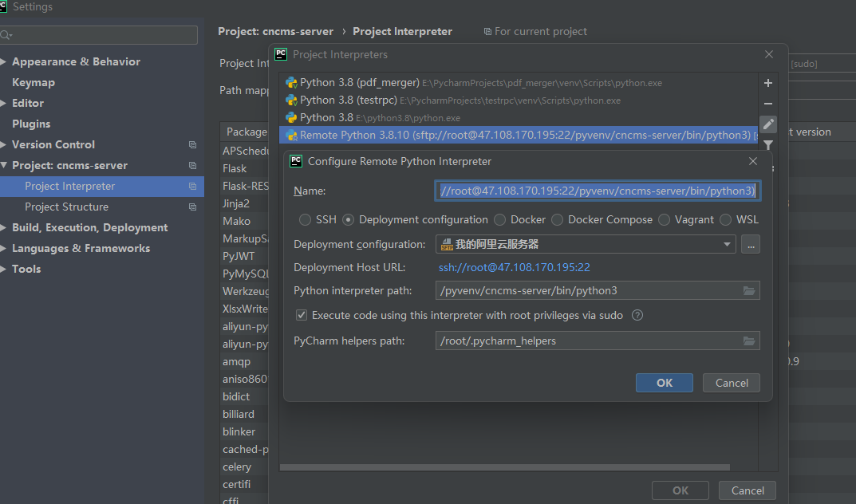This screenshot has height=504, width=856.
Task: Click the horizontal scrollbar in interpreters list
Action: (504, 467)
